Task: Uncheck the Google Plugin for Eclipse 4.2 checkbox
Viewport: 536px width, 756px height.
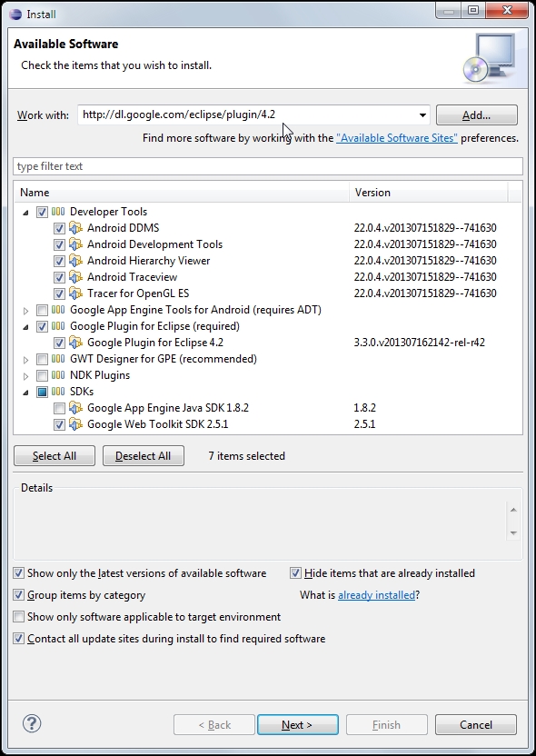Action: [59, 343]
